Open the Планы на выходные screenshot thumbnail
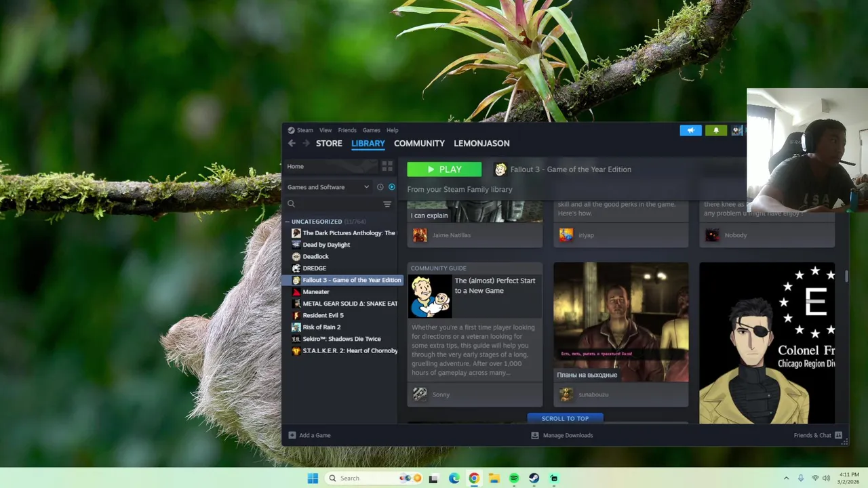This screenshot has height=488, width=868. click(621, 322)
